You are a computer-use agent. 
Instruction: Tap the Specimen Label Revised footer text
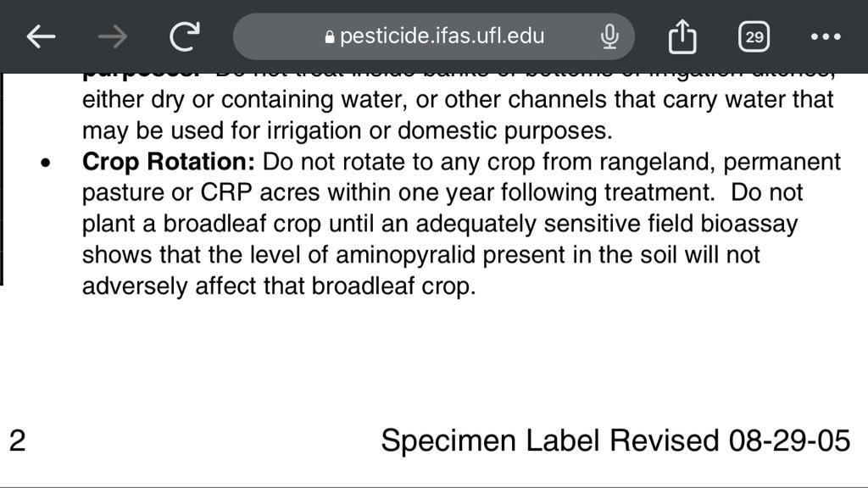pos(549,441)
